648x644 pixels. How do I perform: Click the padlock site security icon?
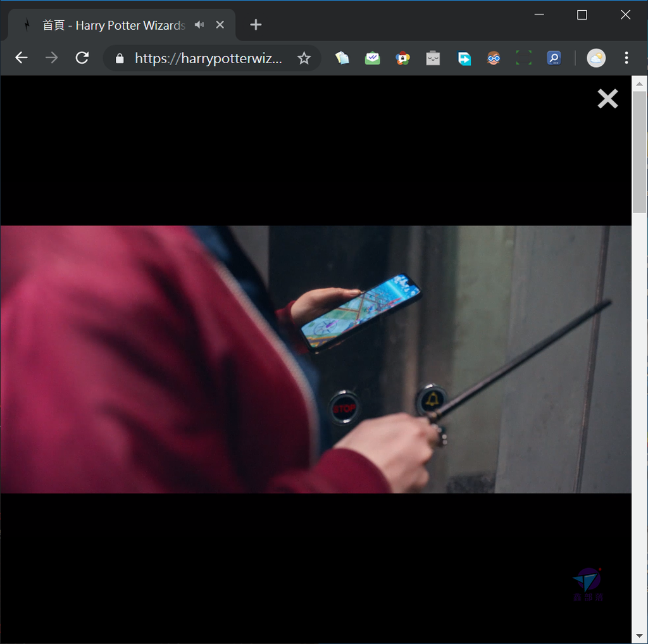pyautogui.click(x=120, y=58)
